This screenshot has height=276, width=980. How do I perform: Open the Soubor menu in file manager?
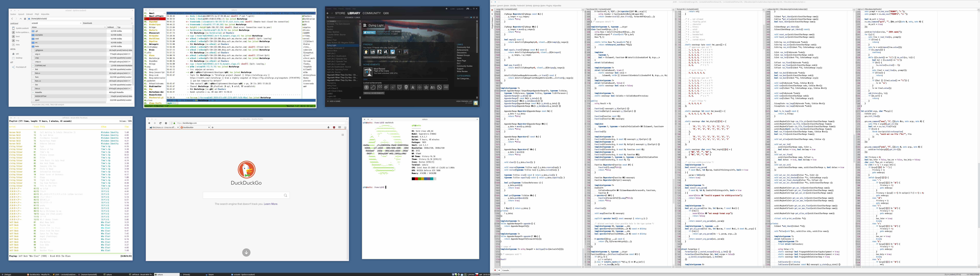point(13,14)
